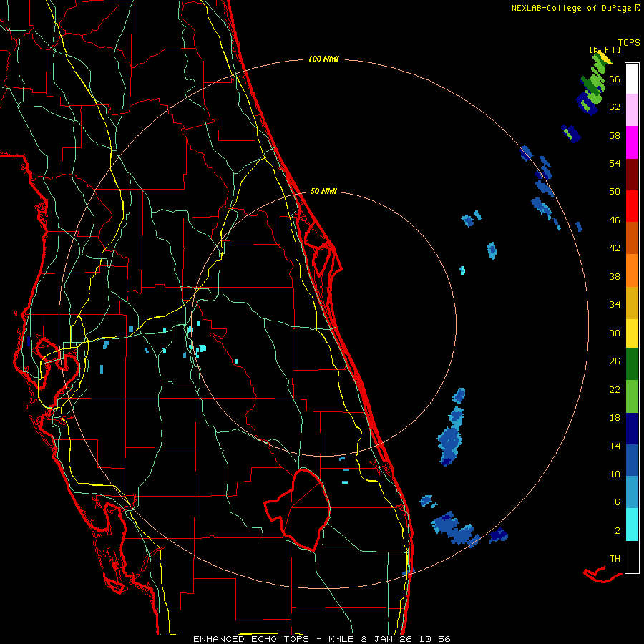Click the "18" scale value
The height and width of the screenshot is (644, 644).
pyautogui.click(x=615, y=418)
